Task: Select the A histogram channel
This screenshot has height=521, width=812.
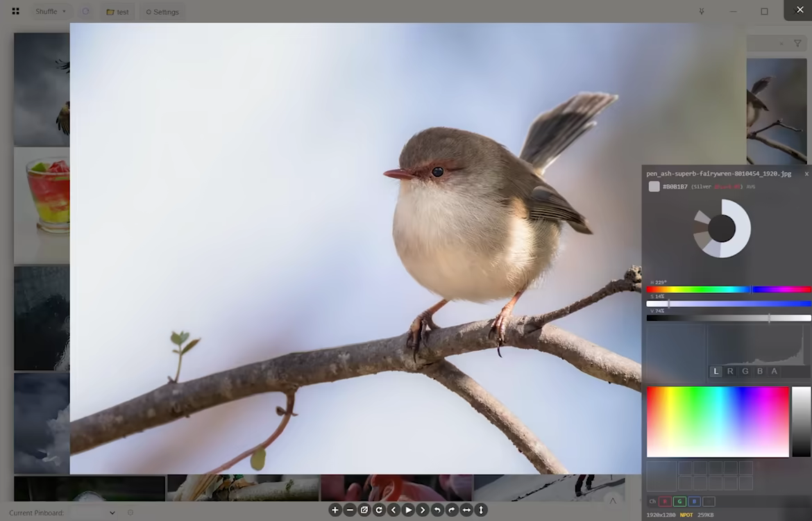Action: tap(775, 371)
